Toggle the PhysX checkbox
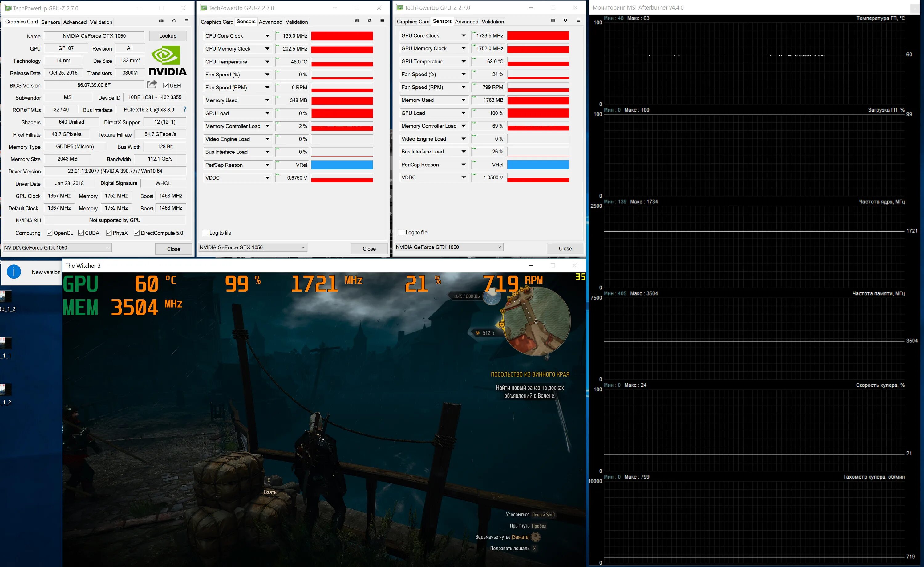This screenshot has width=924, height=567. coord(109,233)
